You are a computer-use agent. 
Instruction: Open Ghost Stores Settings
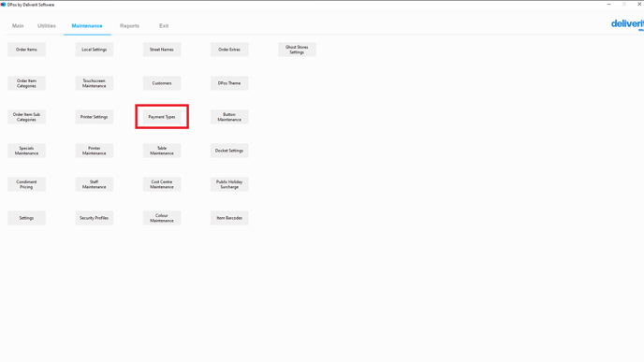(x=297, y=50)
